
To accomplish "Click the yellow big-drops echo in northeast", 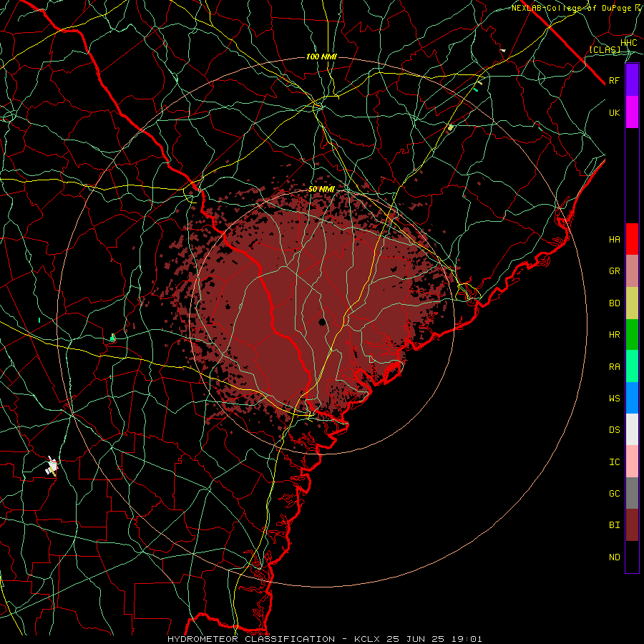I will [x=451, y=128].
